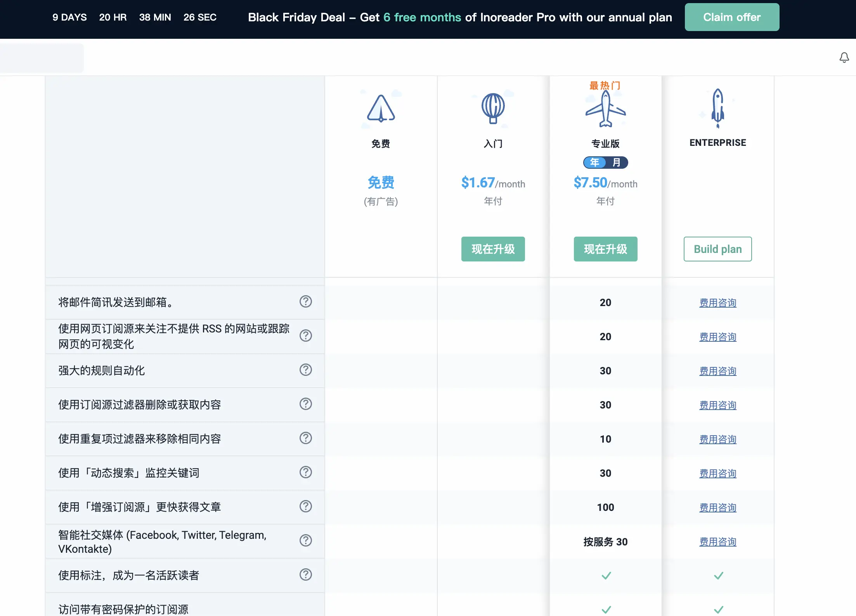Image resolution: width=856 pixels, height=616 pixels.
Task: Click the hot air balloon Starter plan icon
Action: click(493, 109)
